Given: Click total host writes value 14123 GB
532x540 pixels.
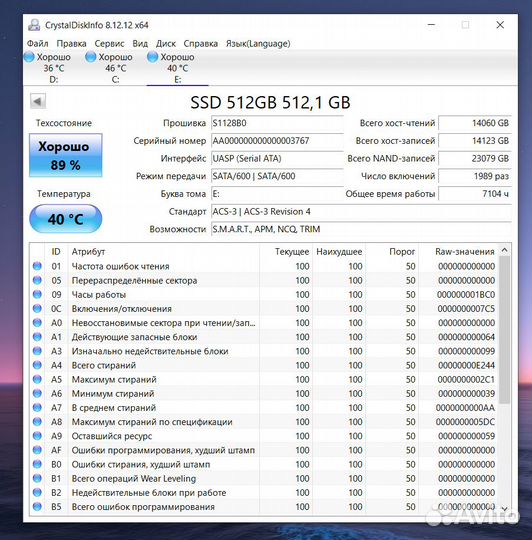Looking at the screenshot, I should point(475,141).
